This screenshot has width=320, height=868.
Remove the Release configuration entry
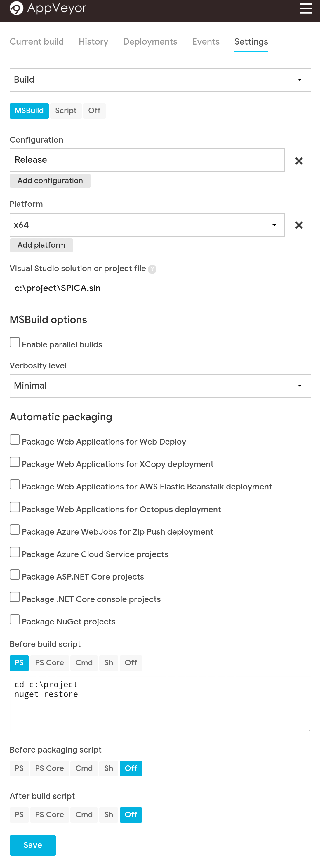pos(298,161)
